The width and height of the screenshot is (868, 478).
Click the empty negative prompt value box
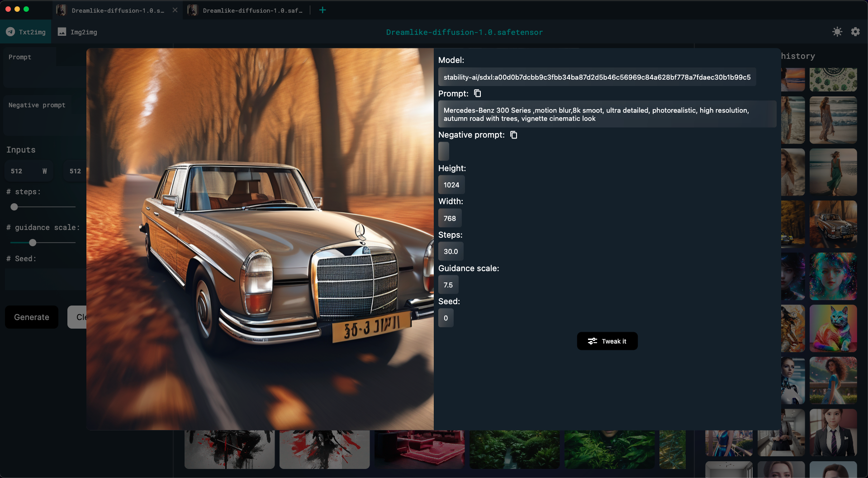point(444,151)
